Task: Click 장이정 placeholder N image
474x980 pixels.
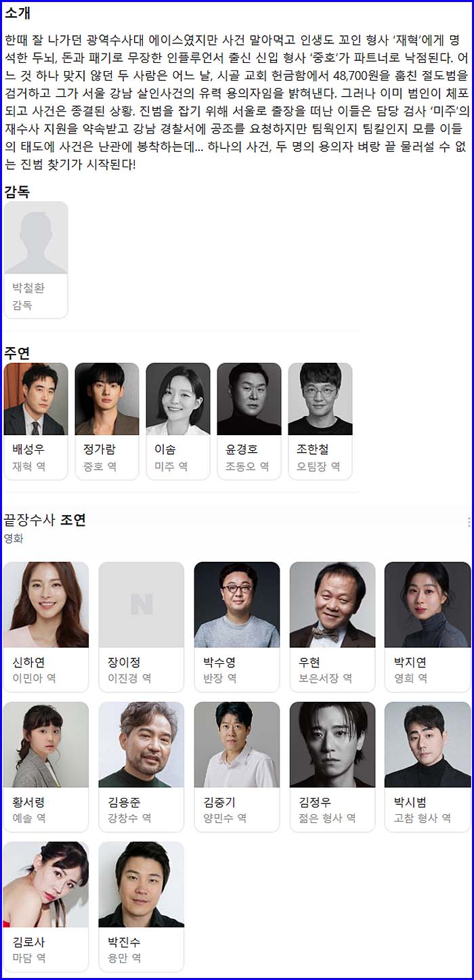Action: 142,604
